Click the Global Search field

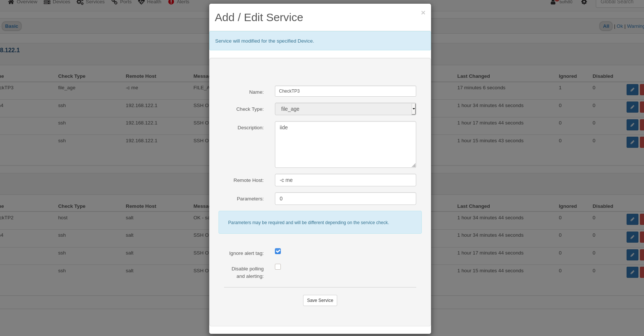point(620,2)
